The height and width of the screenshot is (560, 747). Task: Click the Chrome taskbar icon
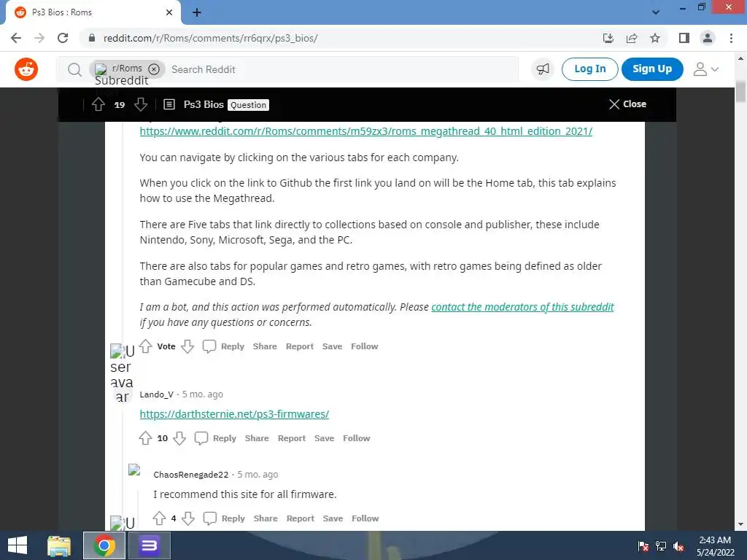point(104,545)
